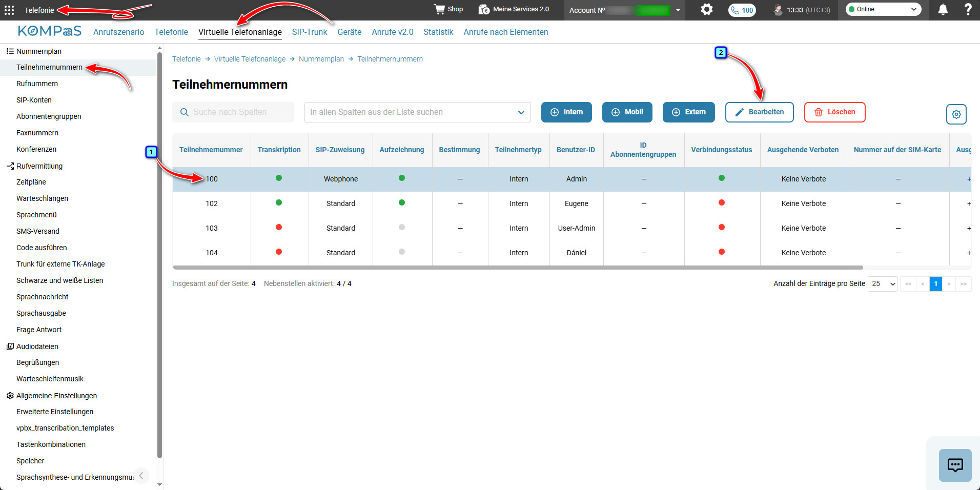Collapse the Rufvermittlung section
This screenshot has height=490, width=980.
coord(34,166)
